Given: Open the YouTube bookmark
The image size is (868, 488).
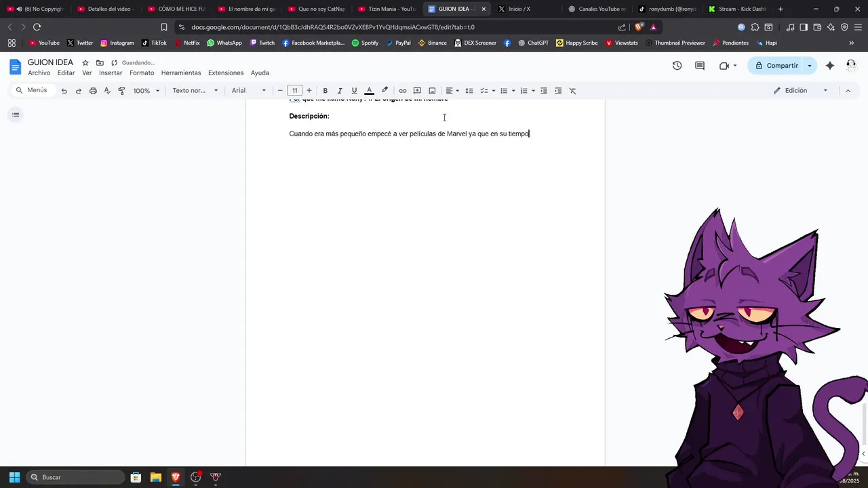Looking at the screenshot, I should 44,43.
